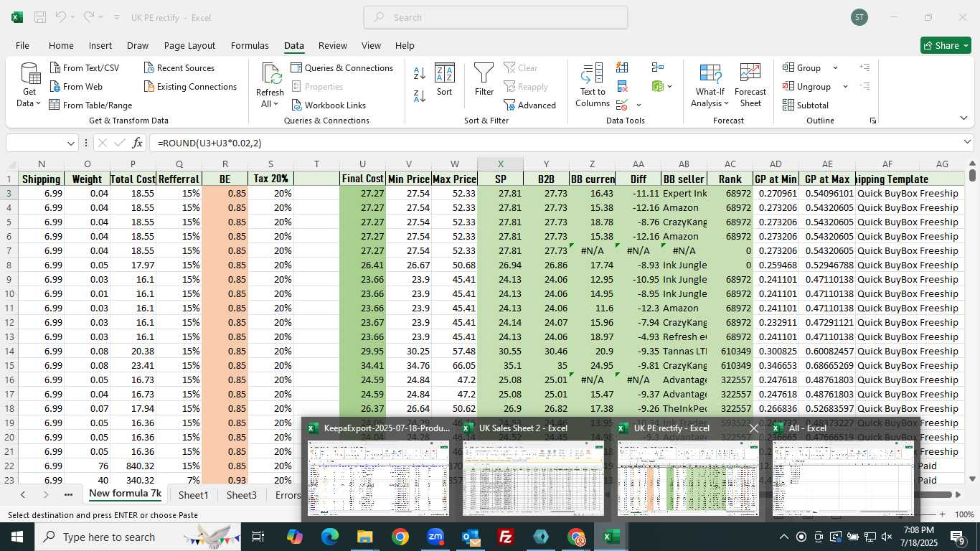This screenshot has width=980, height=551.
Task: Click the Data Validation icon
Action: point(622,105)
